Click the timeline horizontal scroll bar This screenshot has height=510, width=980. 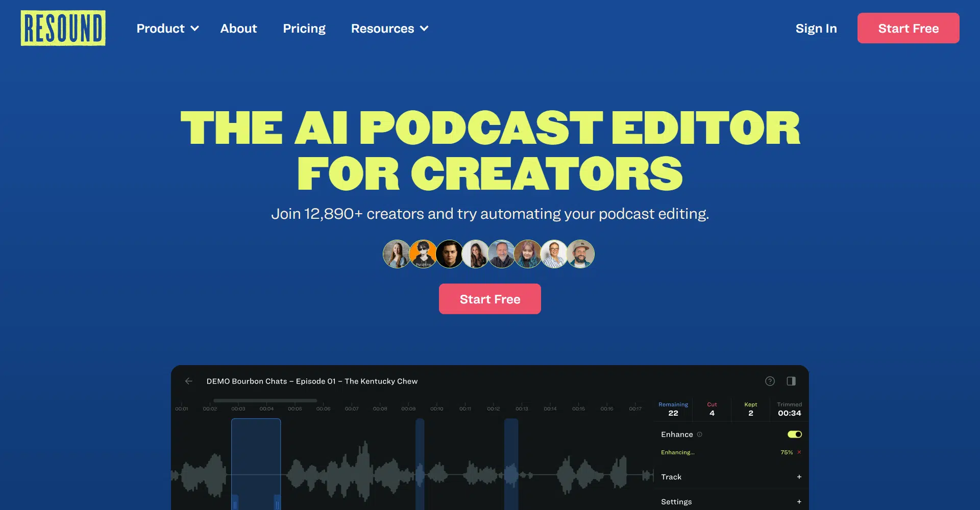coord(265,401)
